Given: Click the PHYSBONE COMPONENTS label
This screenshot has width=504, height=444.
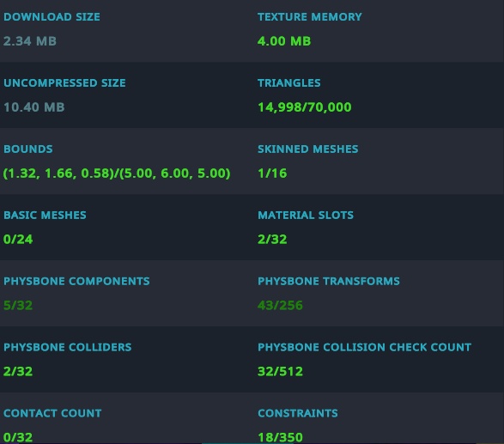Looking at the screenshot, I should click(x=76, y=281).
